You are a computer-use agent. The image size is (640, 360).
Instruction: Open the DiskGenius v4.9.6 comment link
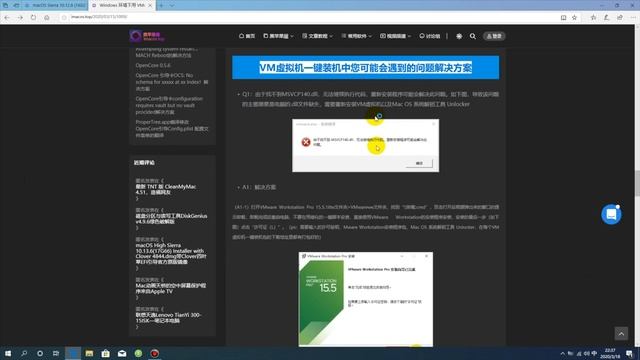point(171,219)
